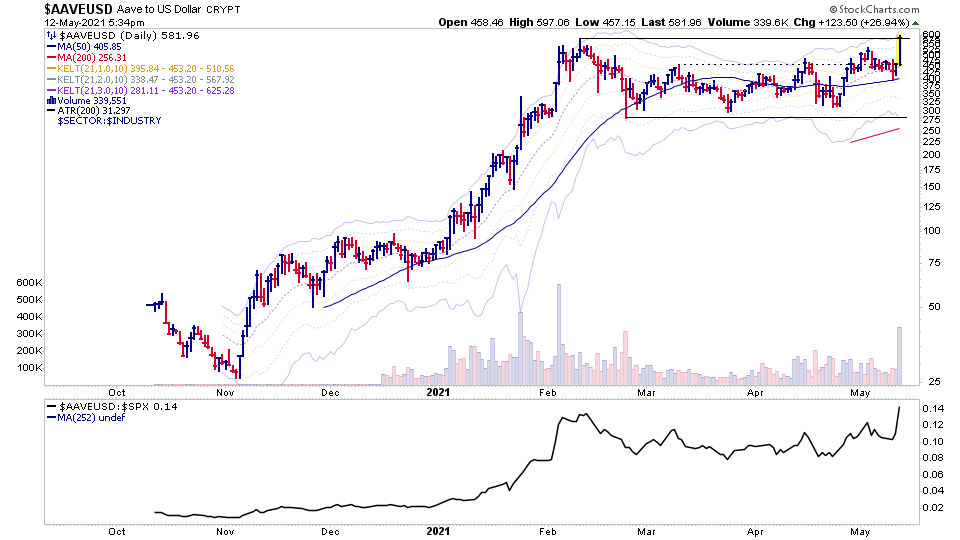
Task: Click the Nov label under price panel
Action: (x=225, y=392)
